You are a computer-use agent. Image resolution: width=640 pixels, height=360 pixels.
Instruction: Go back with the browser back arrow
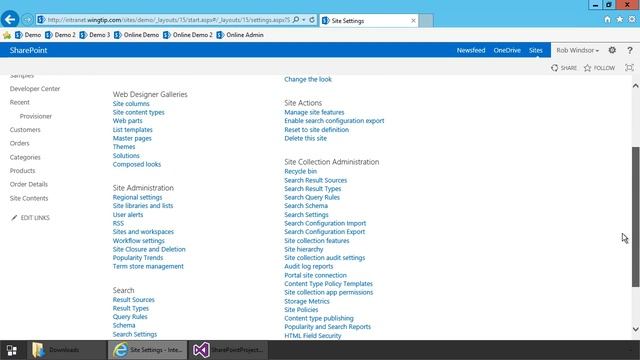point(10,19)
